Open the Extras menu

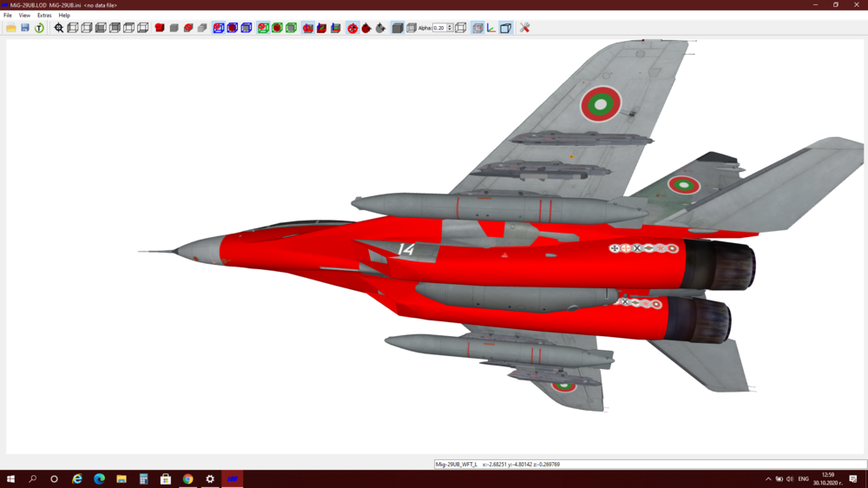44,16
